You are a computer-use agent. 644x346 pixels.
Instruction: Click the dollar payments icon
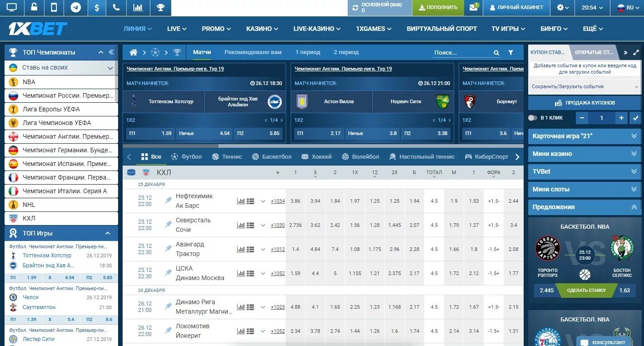click(96, 7)
